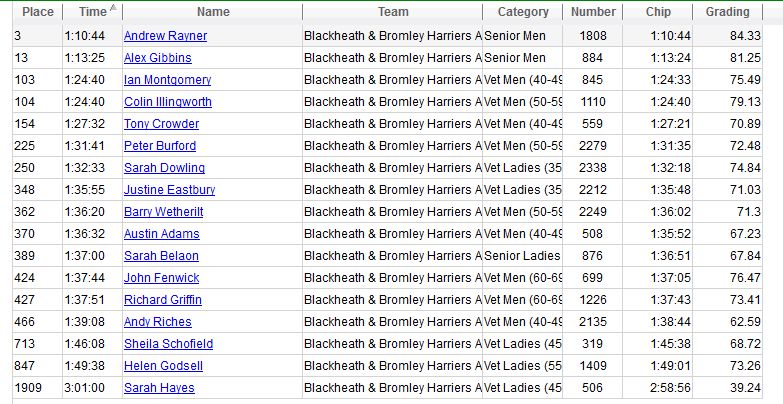Sort by the Chip column header
783x404 pixels.
pos(658,12)
